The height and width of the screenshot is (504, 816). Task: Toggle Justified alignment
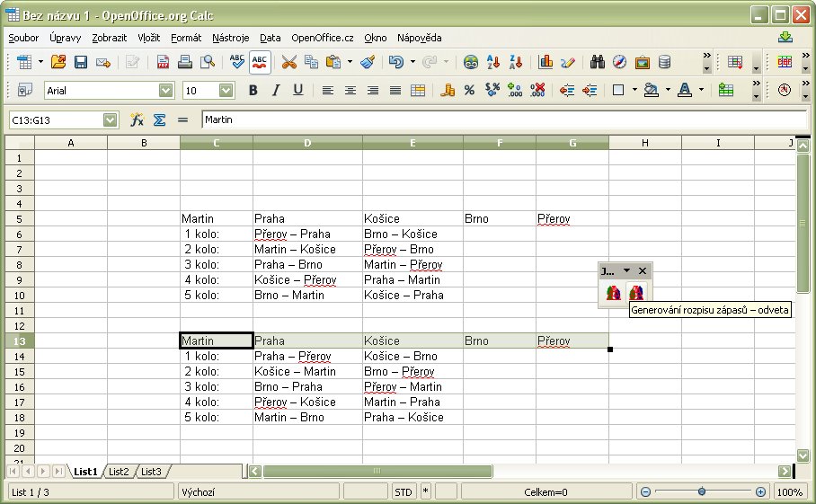[395, 91]
